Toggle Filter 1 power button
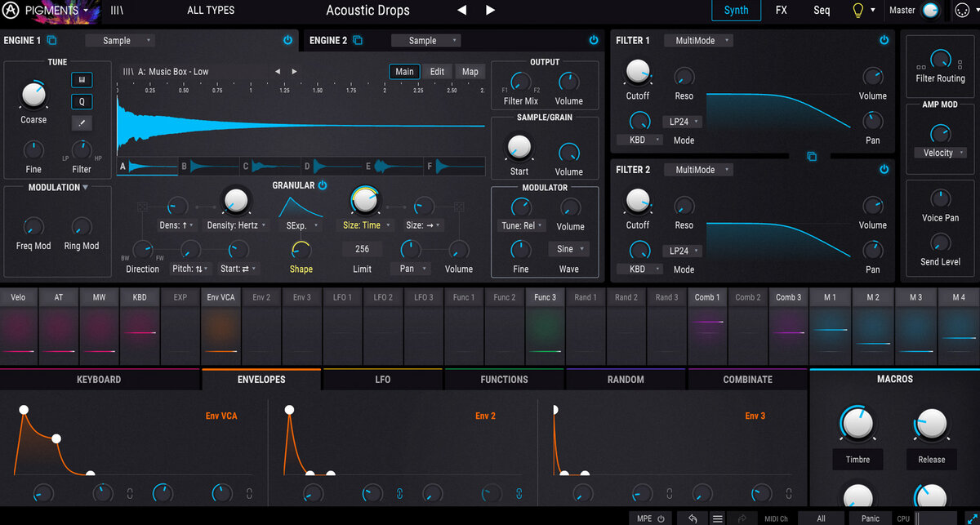The image size is (980, 525). pyautogui.click(x=884, y=40)
